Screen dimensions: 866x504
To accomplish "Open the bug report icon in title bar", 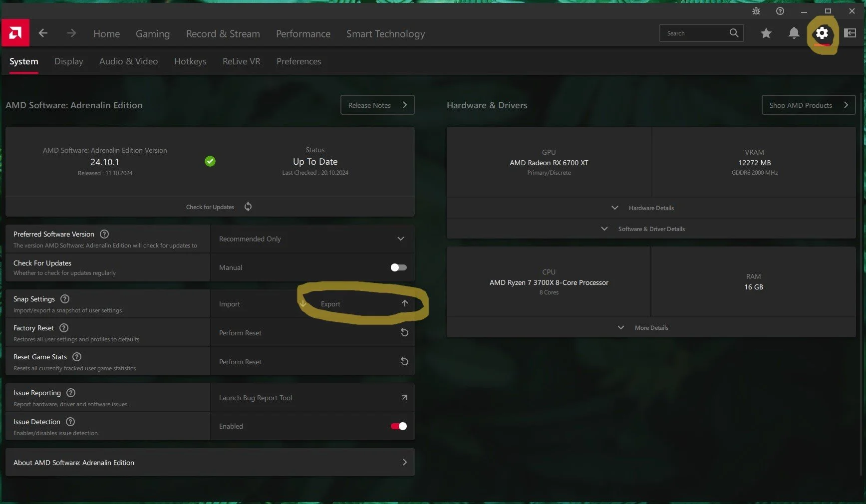I will tap(756, 11).
